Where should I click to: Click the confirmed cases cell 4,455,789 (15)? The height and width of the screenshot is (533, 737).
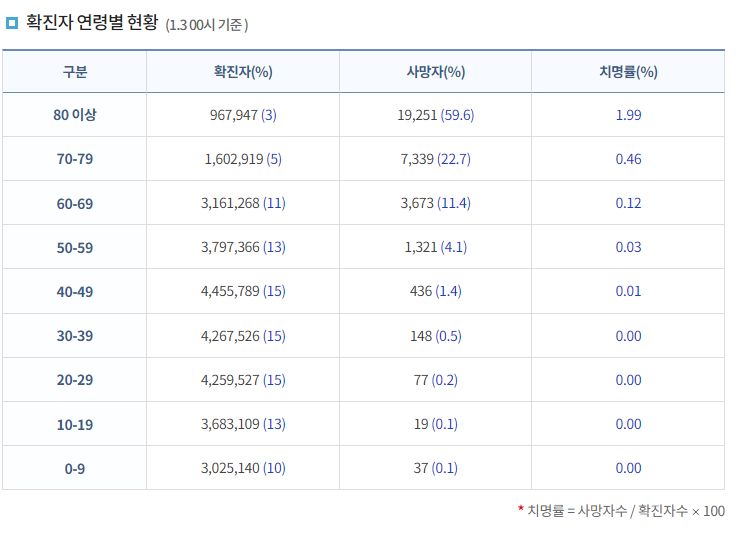point(243,291)
